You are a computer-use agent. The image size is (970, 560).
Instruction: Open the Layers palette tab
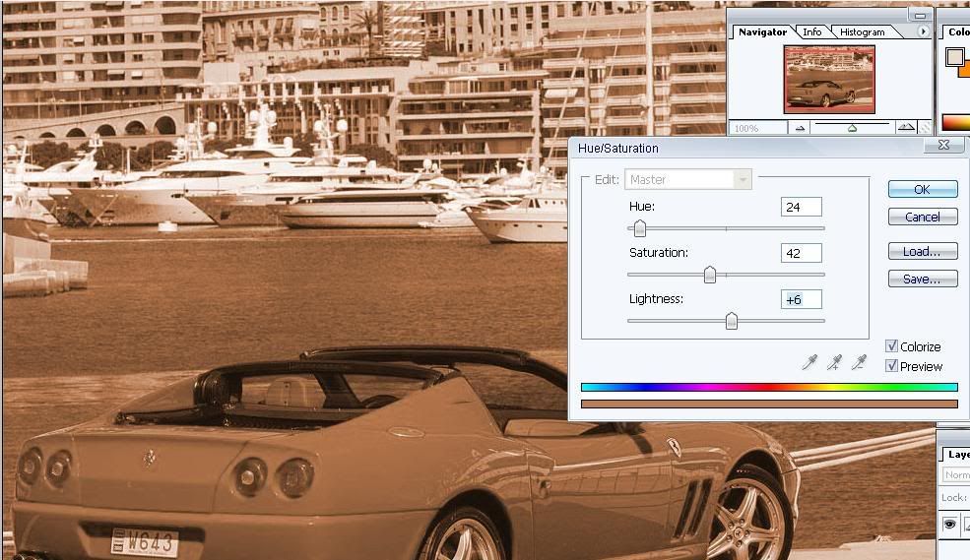958,455
